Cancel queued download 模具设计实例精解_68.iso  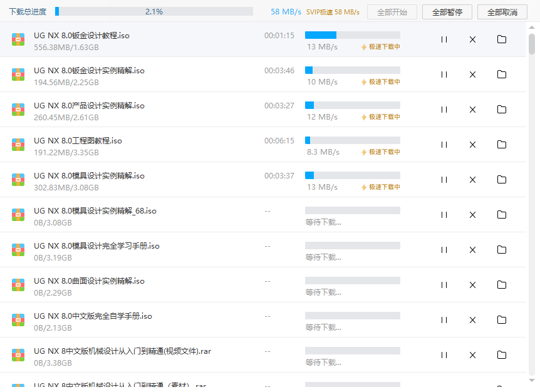[x=472, y=215]
